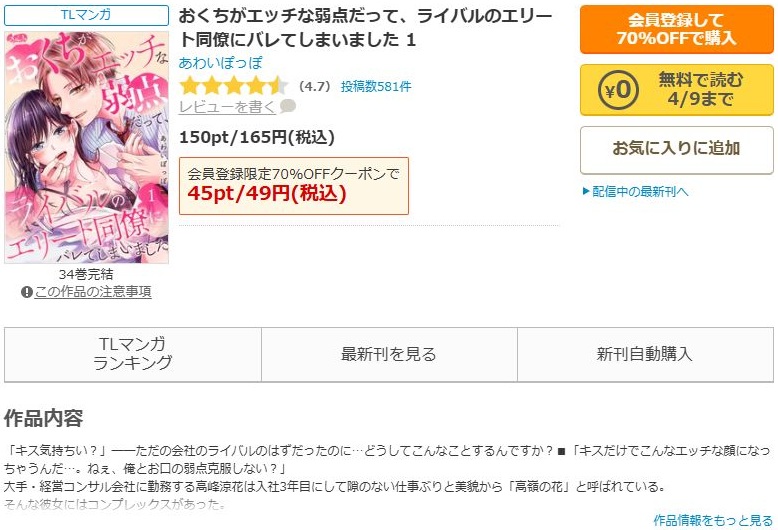The width and height of the screenshot is (778, 530).
Task: Click 無料で読む 4/9まで button
Action: coord(676,90)
